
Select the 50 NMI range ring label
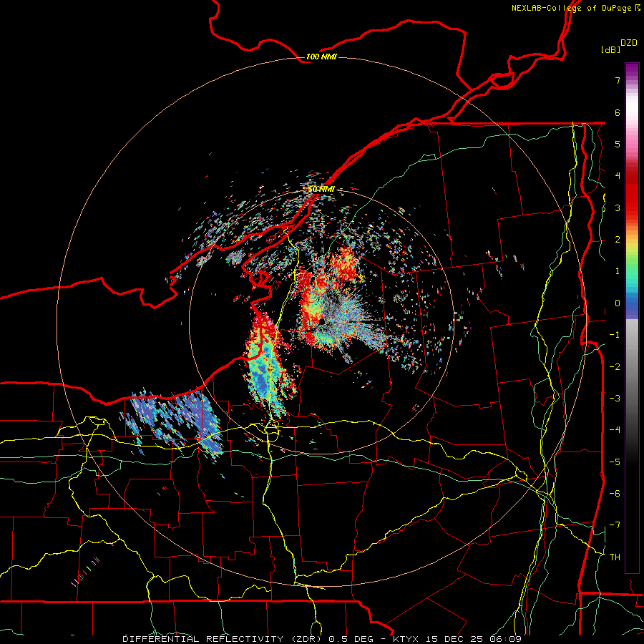click(321, 189)
